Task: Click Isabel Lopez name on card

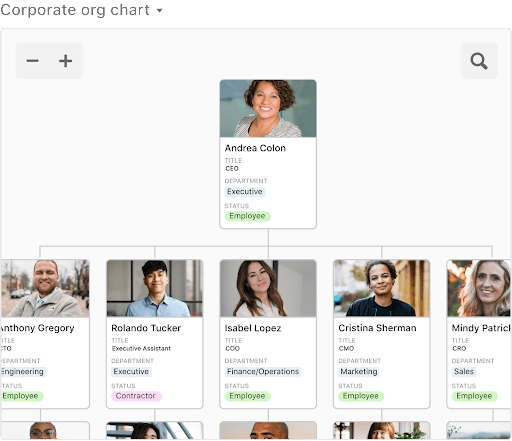Action: pyautogui.click(x=253, y=328)
